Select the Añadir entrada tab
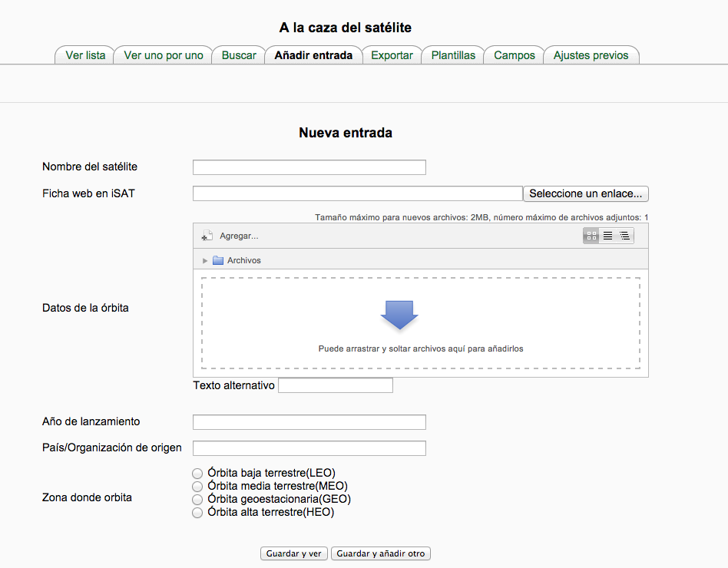Screen dimensions: 728x568 [x=313, y=55]
